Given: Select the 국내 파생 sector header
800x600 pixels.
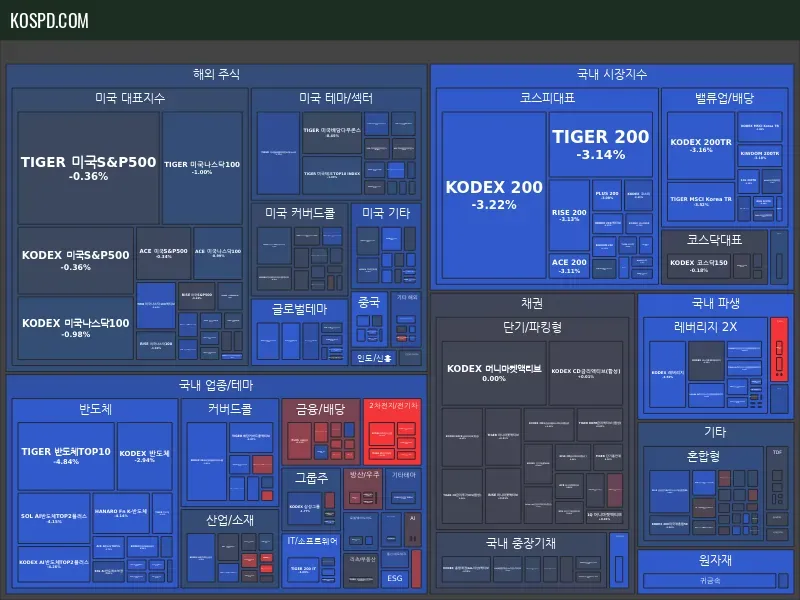Looking at the screenshot, I should tap(715, 304).
